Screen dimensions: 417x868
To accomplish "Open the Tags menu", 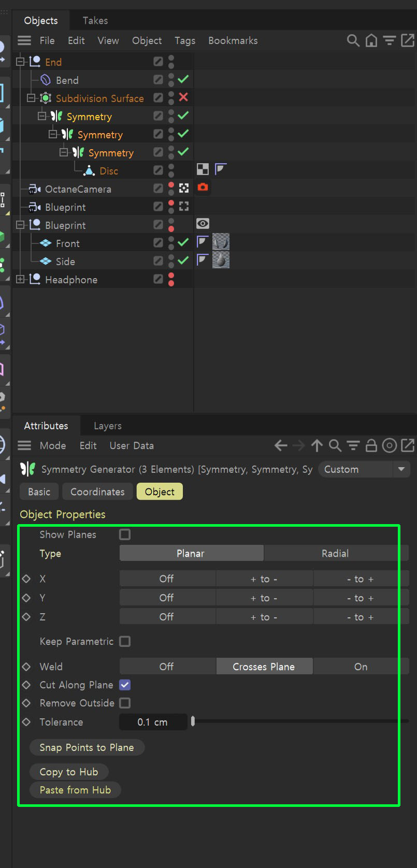I will [x=185, y=40].
